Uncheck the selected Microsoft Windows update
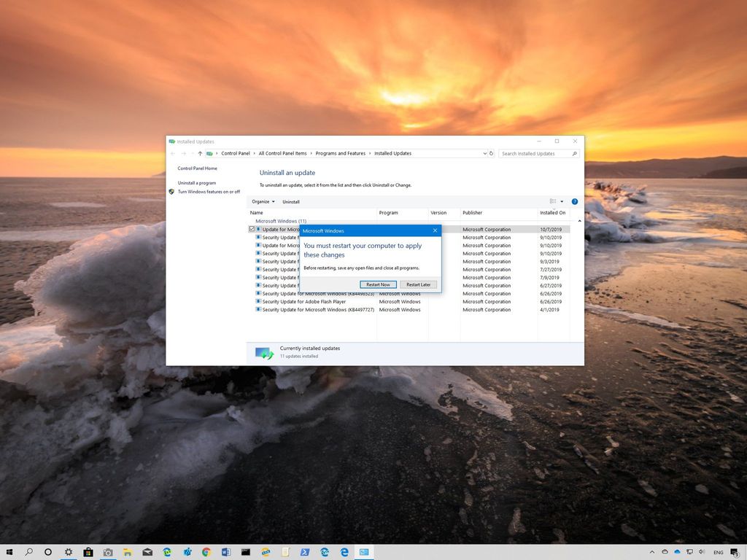Screen dimensions: 747x560 click(x=252, y=229)
